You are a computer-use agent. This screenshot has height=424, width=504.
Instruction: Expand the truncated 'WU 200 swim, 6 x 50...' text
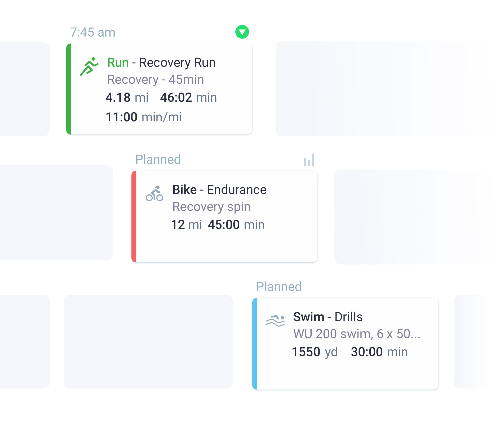point(357,334)
